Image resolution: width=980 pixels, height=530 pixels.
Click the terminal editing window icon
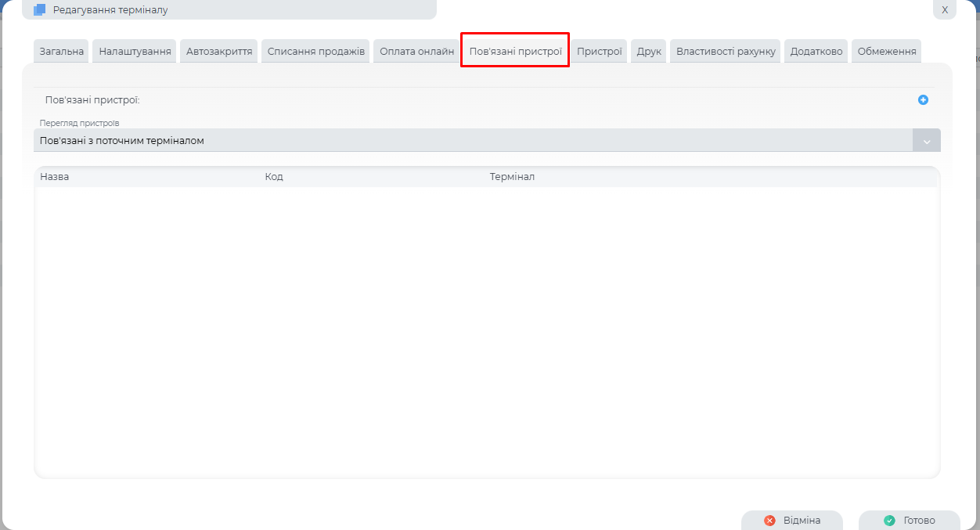[x=39, y=10]
